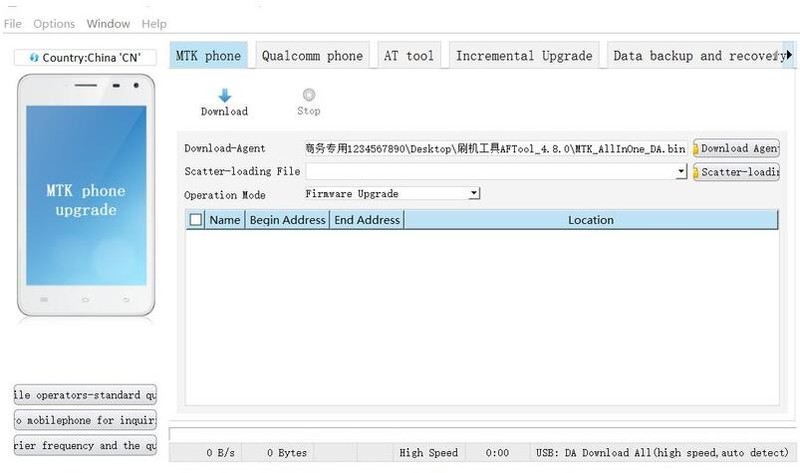Click the End Address column header
The height and width of the screenshot is (473, 800).
coord(367,220)
